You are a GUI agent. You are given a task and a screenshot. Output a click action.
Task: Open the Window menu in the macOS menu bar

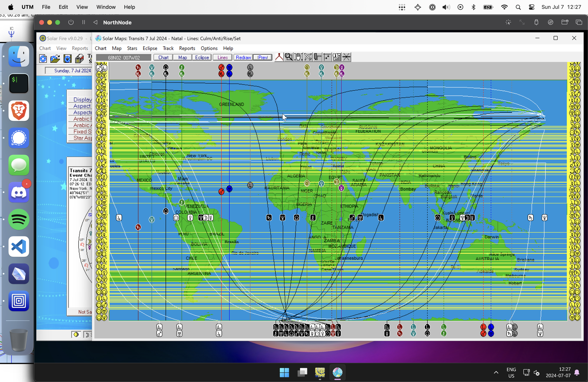[106, 7]
